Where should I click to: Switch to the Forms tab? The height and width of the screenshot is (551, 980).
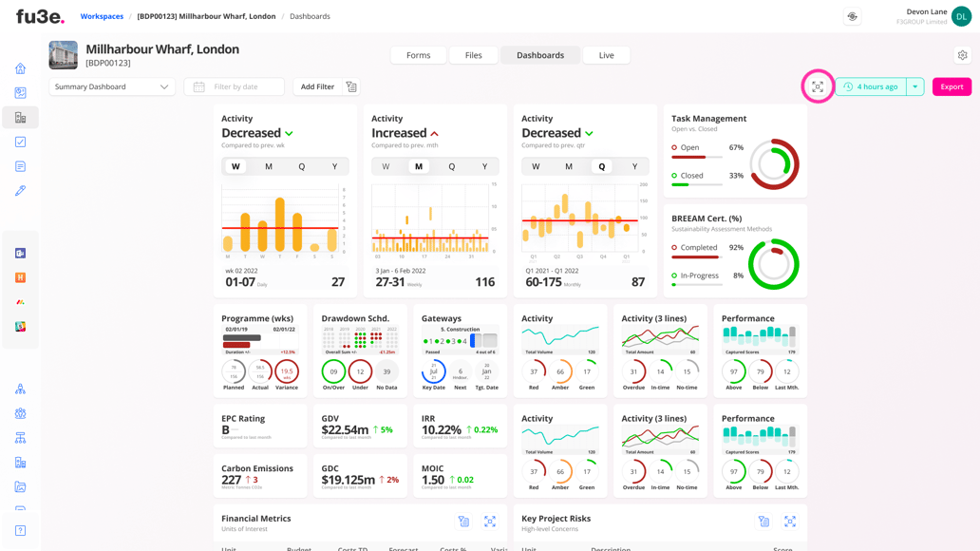click(418, 55)
